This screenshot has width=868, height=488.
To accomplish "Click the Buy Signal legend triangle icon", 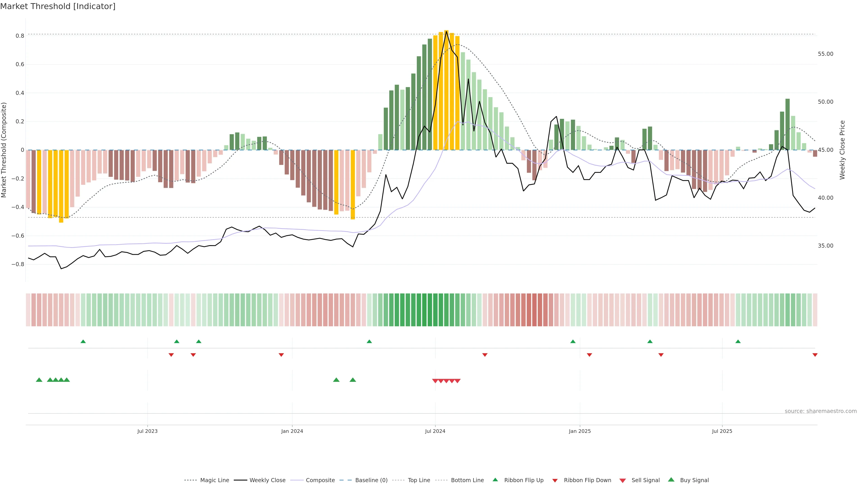I will tap(671, 480).
